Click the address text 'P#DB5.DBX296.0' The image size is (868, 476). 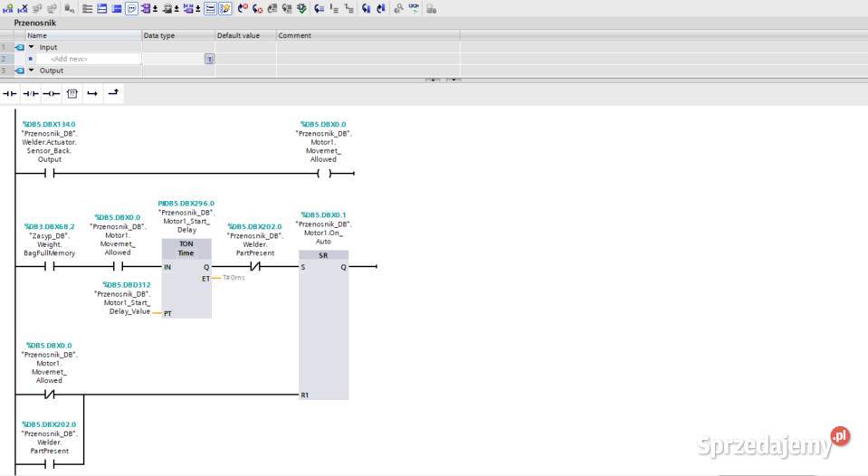coord(186,203)
